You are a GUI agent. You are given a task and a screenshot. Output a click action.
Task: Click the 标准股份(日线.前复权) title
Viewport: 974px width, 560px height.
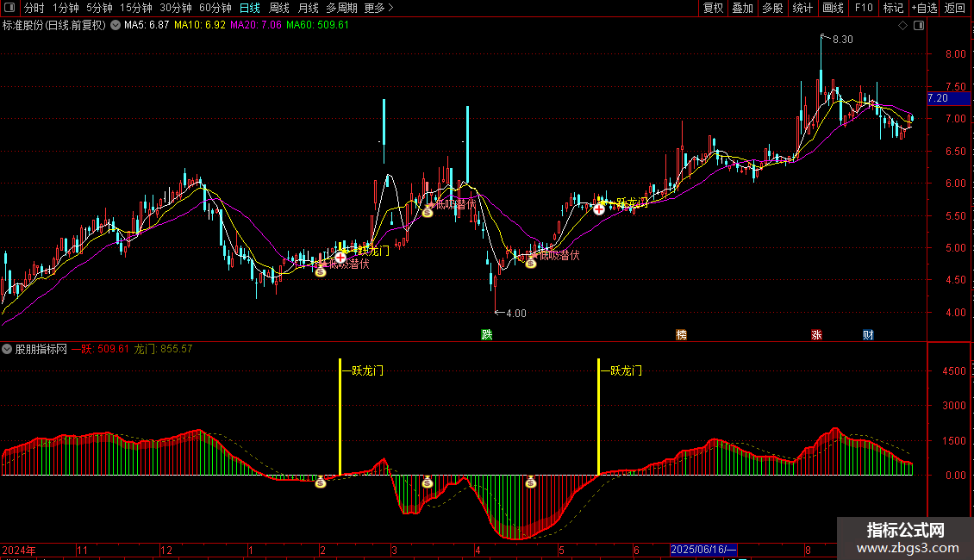click(x=54, y=25)
